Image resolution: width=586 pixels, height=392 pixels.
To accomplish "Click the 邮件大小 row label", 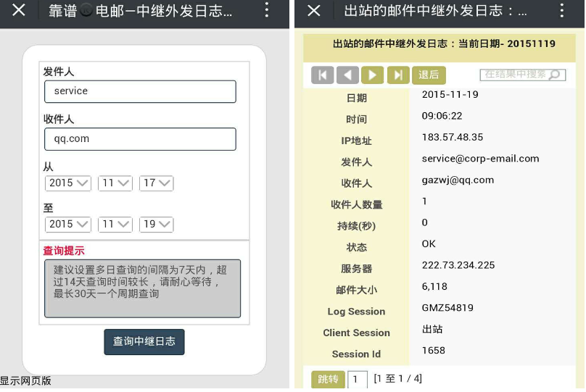I will point(356,290).
